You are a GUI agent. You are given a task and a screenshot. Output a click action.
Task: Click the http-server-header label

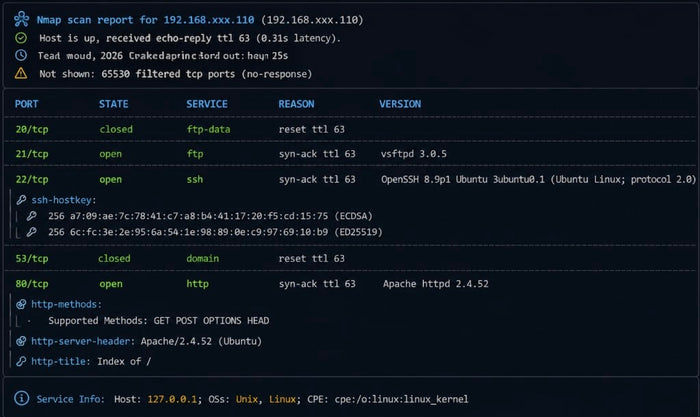click(x=83, y=341)
